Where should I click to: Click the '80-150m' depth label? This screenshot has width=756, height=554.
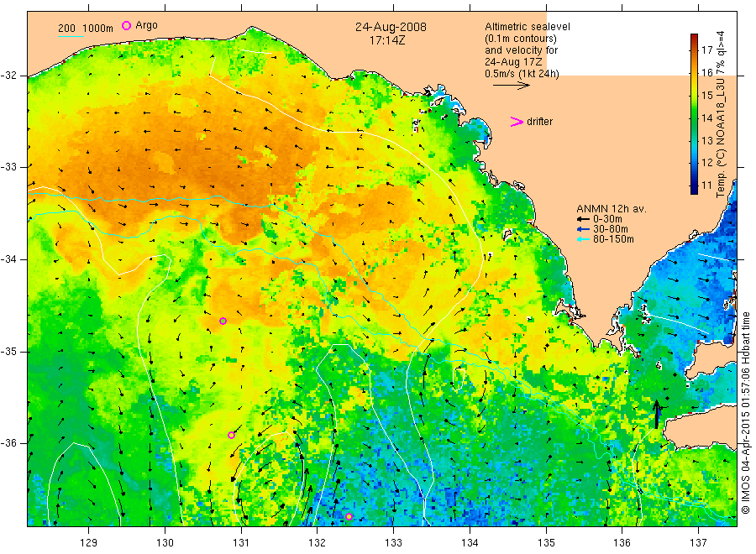[613, 239]
